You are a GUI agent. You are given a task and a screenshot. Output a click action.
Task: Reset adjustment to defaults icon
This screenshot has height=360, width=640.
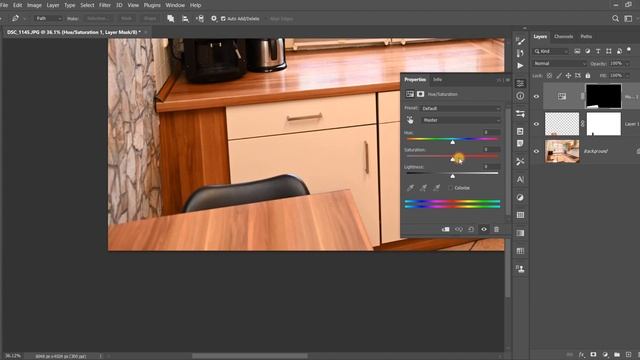[x=471, y=229]
